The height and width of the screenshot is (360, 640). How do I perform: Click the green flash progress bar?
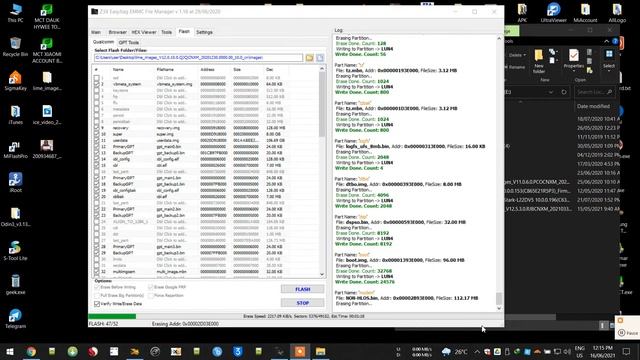[x=112, y=316]
